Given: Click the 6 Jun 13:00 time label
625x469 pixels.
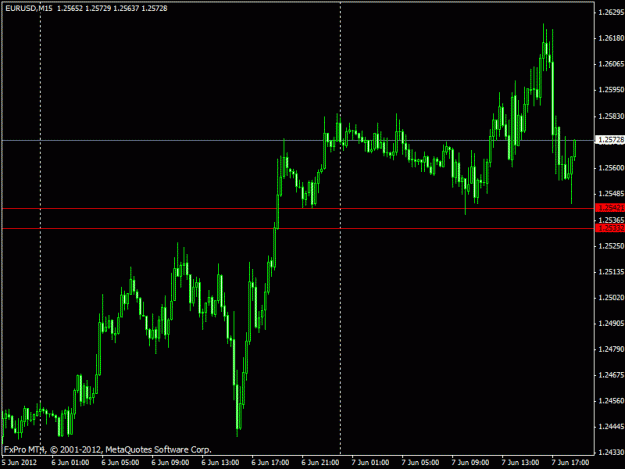Looking at the screenshot, I should point(220,463).
